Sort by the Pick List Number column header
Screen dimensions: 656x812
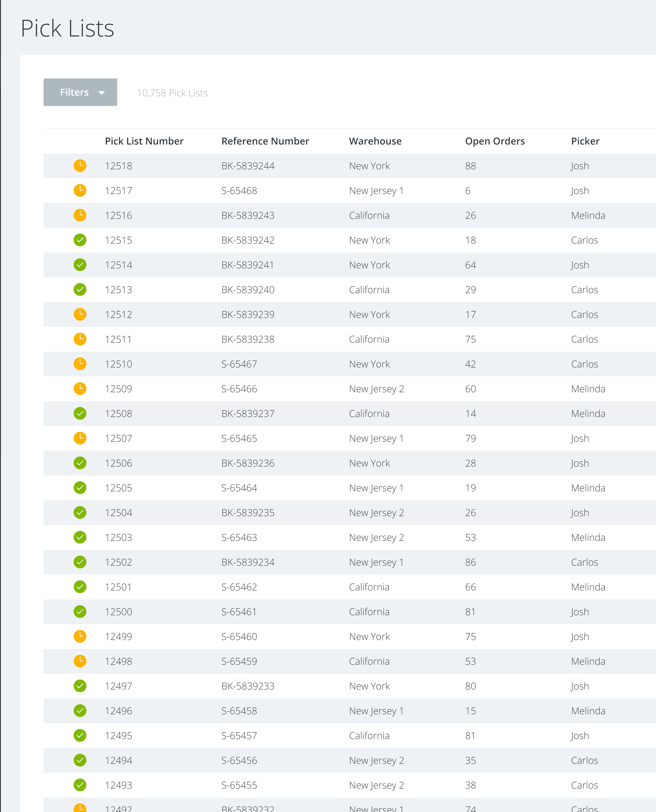pos(144,141)
